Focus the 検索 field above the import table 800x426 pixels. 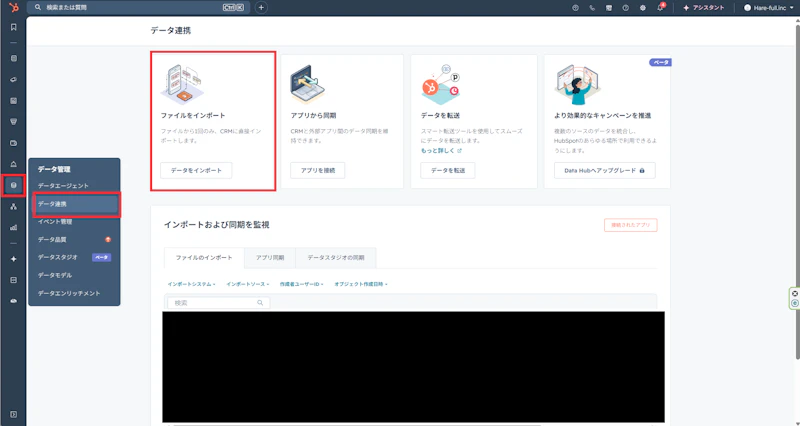coord(219,303)
